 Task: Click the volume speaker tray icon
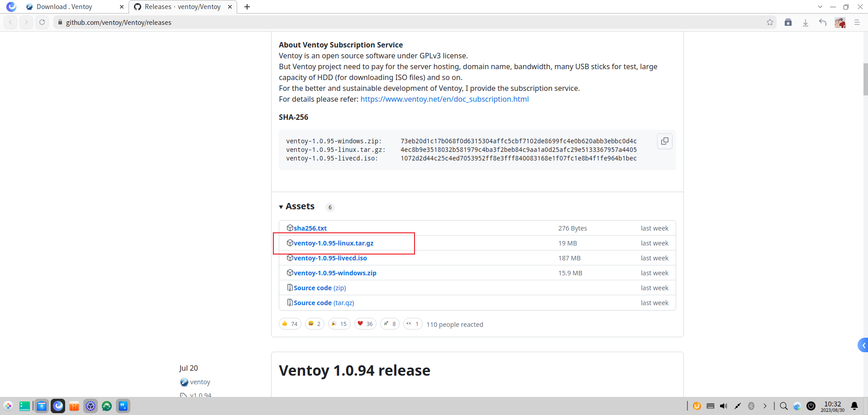(724, 406)
